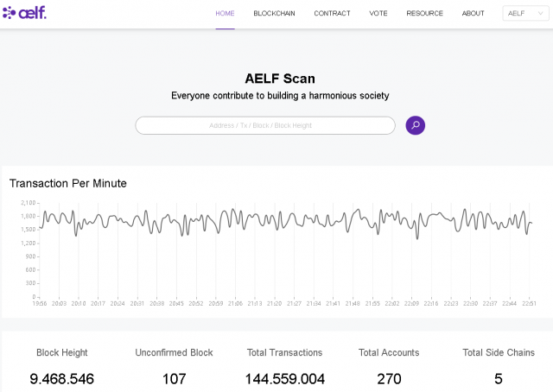The image size is (553, 392).
Task: Click the Unconfirmed Block label
Action: 174,352
